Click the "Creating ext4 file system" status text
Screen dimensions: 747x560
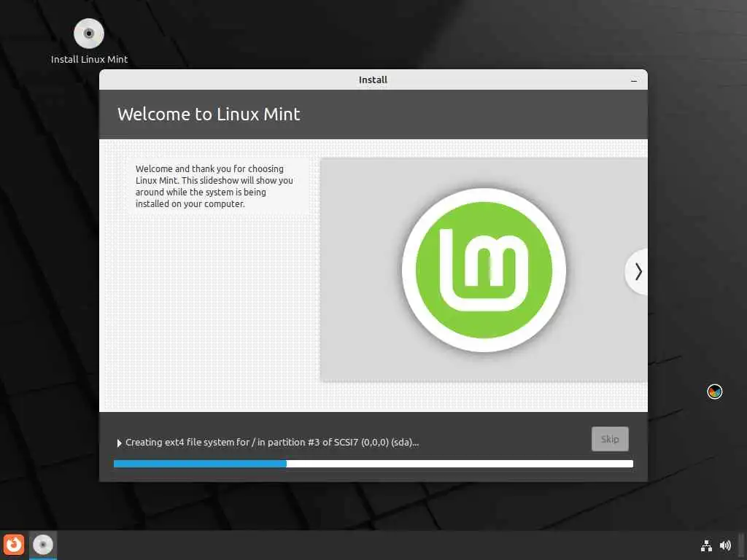point(272,443)
